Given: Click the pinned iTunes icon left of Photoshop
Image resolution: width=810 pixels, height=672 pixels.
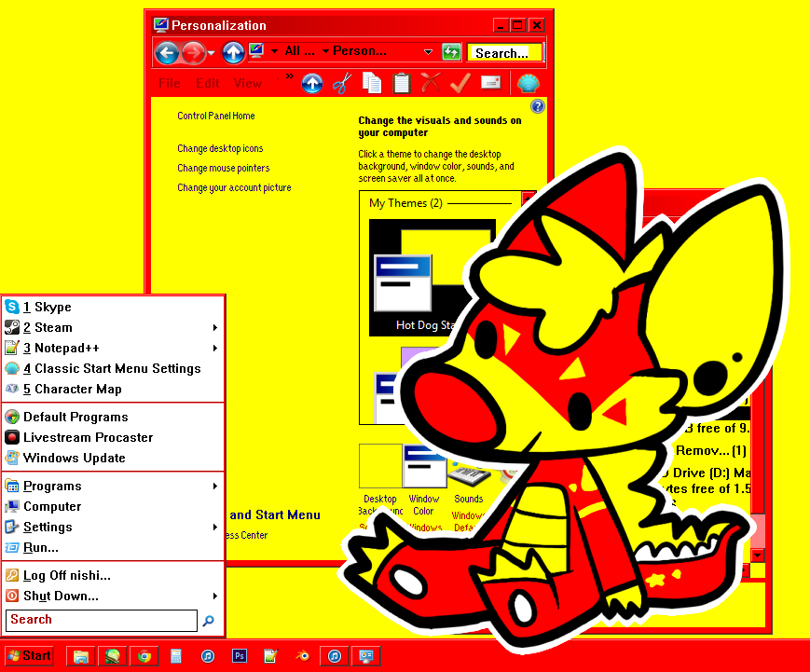Looking at the screenshot, I should tap(208, 656).
